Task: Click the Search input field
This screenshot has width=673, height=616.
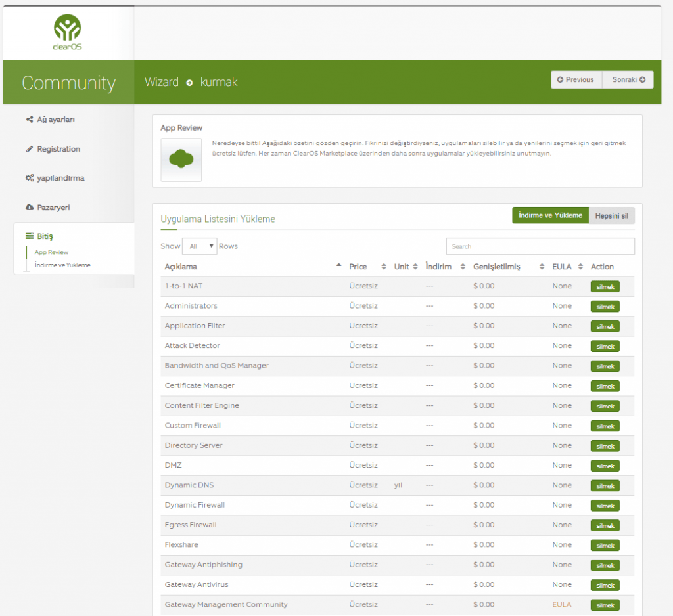Action: coord(540,246)
